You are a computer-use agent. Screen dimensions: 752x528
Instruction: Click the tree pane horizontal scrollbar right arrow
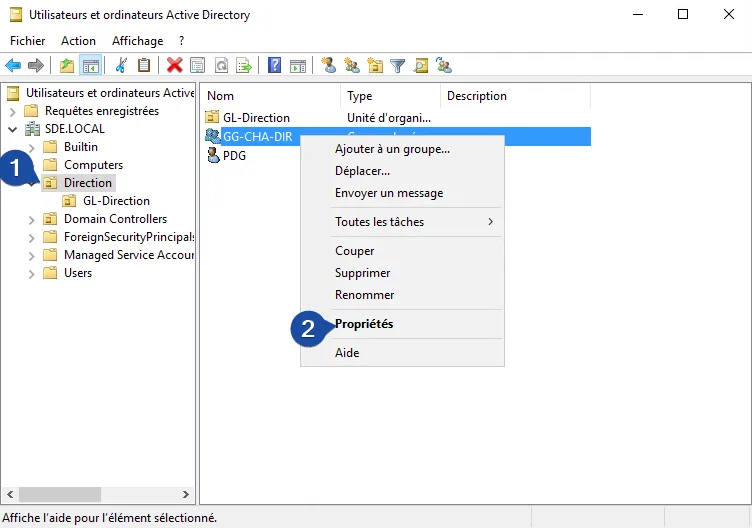185,494
